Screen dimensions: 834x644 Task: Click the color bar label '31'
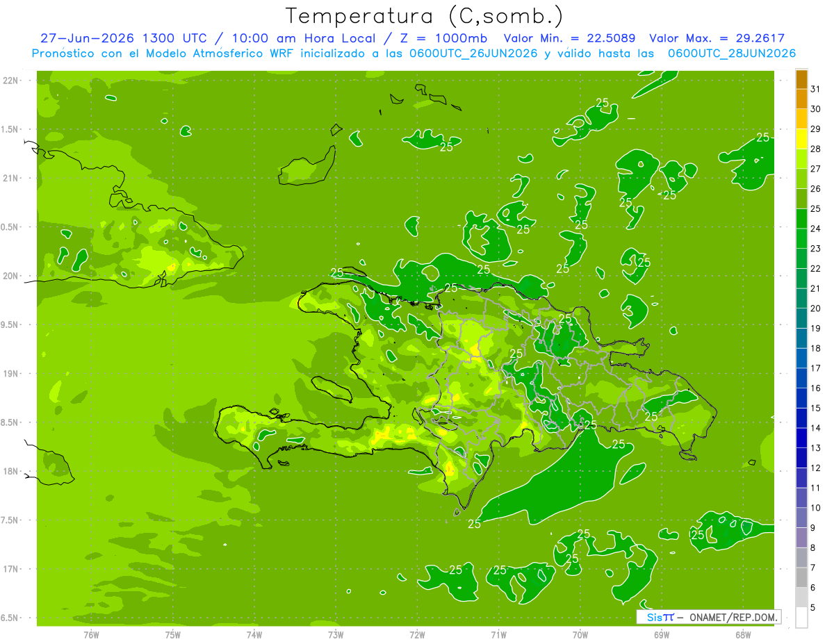[816, 89]
